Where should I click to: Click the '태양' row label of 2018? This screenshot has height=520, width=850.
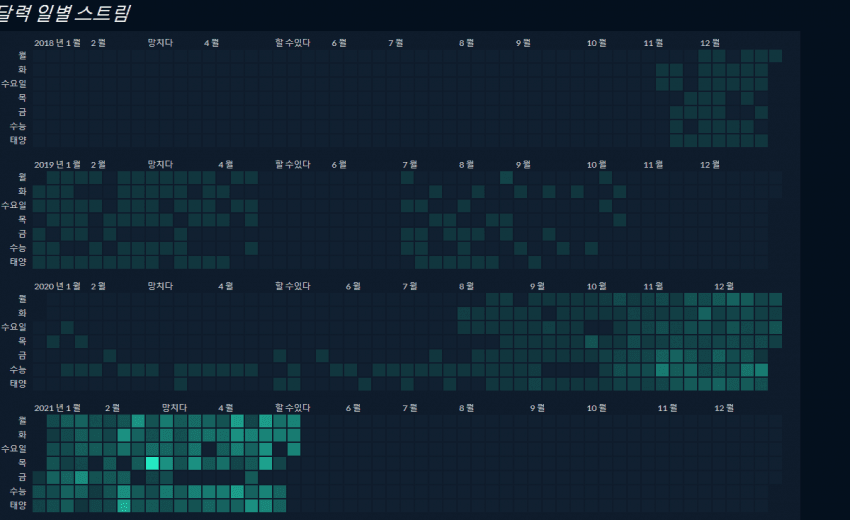[x=18, y=140]
